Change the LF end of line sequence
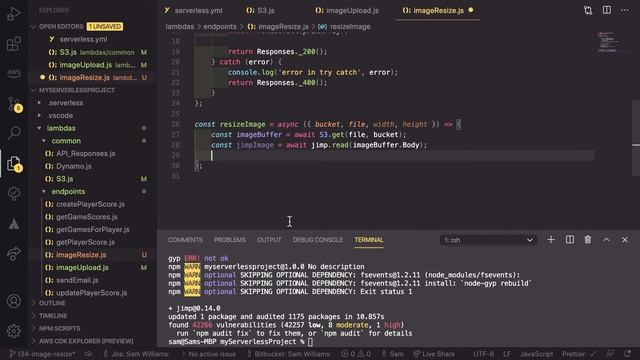The height and width of the screenshot is (360, 640). tap(507, 354)
